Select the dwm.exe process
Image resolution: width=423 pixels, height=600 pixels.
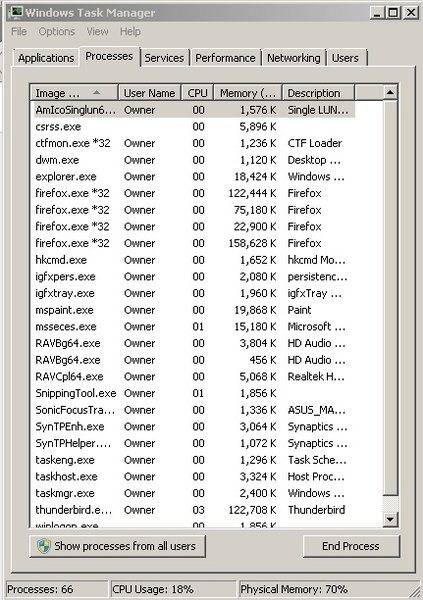193,160
